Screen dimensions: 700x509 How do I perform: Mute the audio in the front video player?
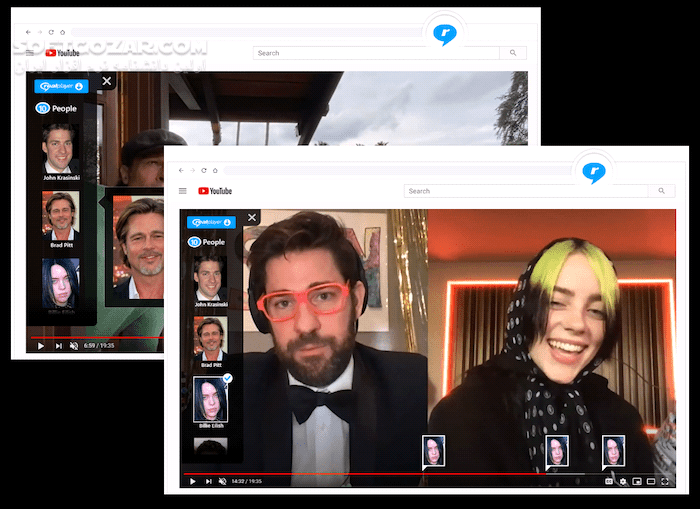[222, 481]
